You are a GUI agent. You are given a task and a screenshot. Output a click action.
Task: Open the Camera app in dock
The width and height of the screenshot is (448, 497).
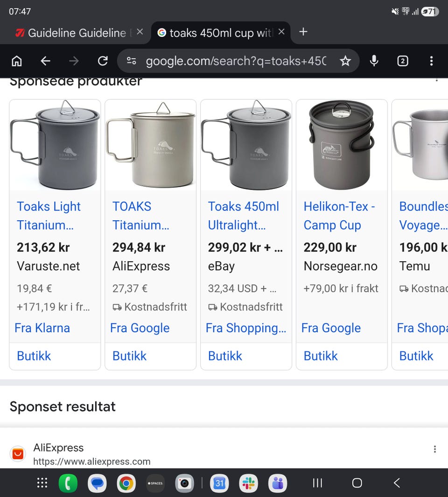184,483
